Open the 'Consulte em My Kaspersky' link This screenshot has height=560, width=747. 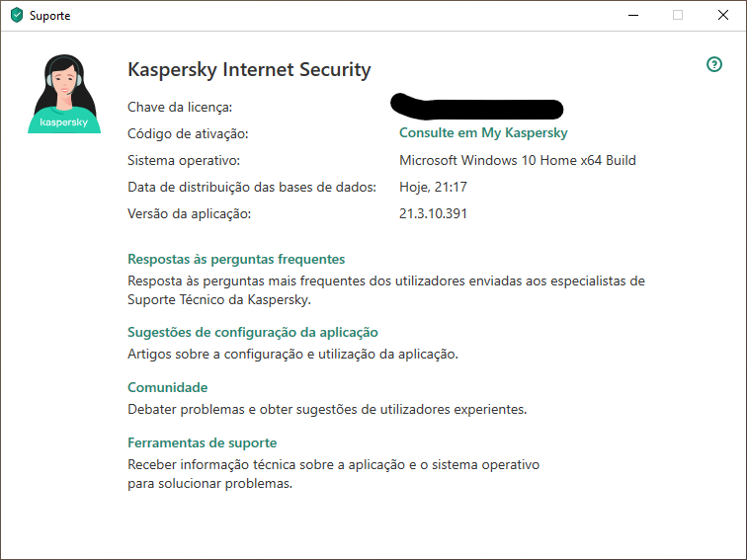483,132
